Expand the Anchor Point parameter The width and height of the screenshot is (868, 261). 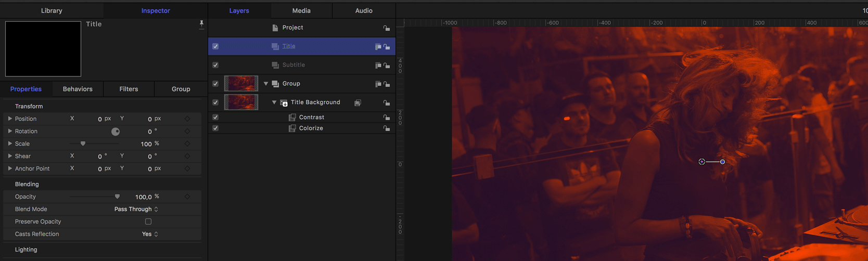[10, 168]
